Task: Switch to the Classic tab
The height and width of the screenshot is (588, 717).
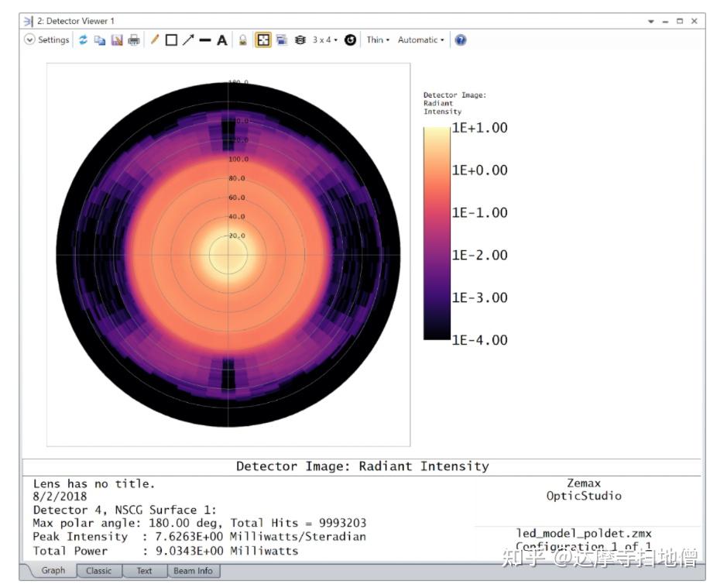Action: tap(99, 571)
